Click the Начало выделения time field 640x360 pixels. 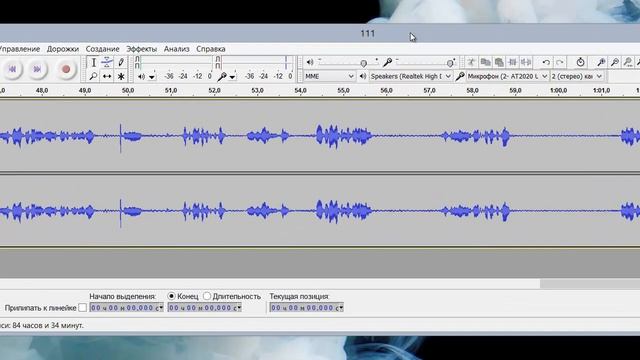(x=127, y=308)
